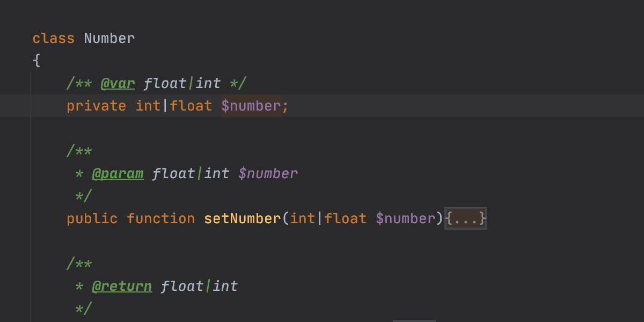Click the private keyword
The width and height of the screenshot is (644, 322).
(96, 106)
